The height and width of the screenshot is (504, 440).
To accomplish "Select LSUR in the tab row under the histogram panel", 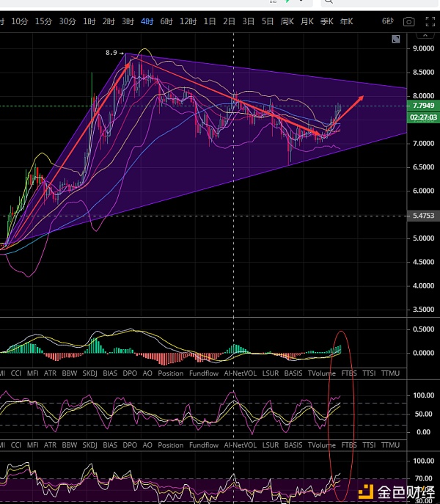I will pos(271,373).
